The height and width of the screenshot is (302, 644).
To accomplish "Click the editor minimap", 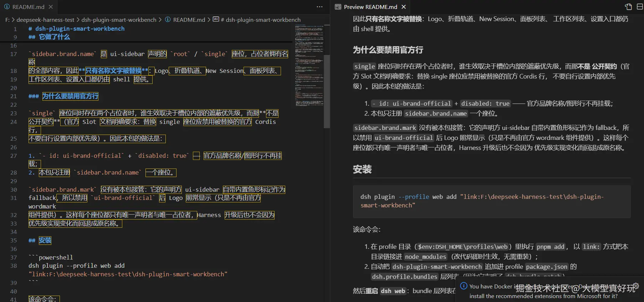I will point(309,66).
